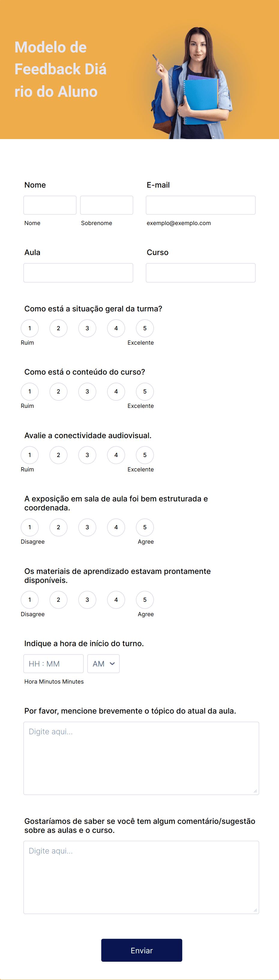Click the student photo in header banner

192,83
